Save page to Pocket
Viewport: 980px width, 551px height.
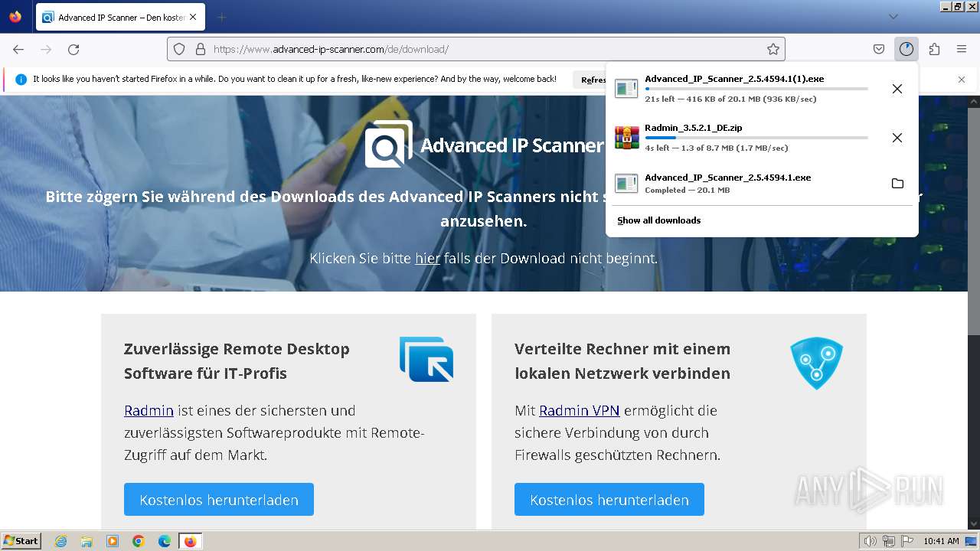coord(879,49)
